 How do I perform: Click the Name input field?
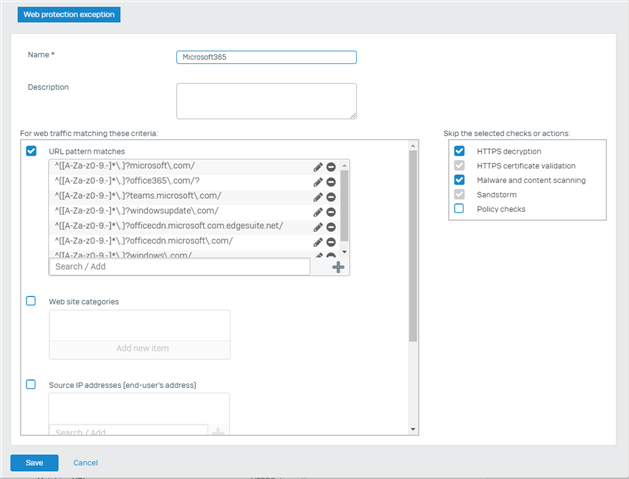(265, 58)
